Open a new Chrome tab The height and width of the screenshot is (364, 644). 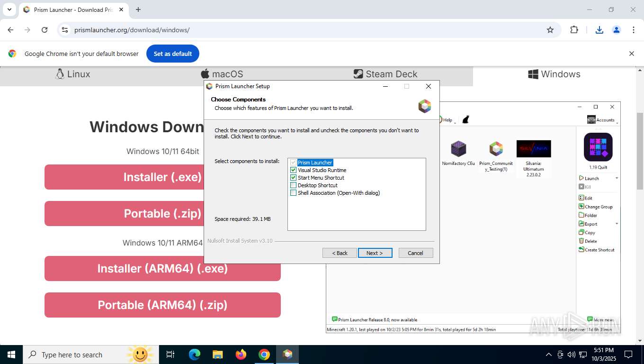[x=138, y=9]
